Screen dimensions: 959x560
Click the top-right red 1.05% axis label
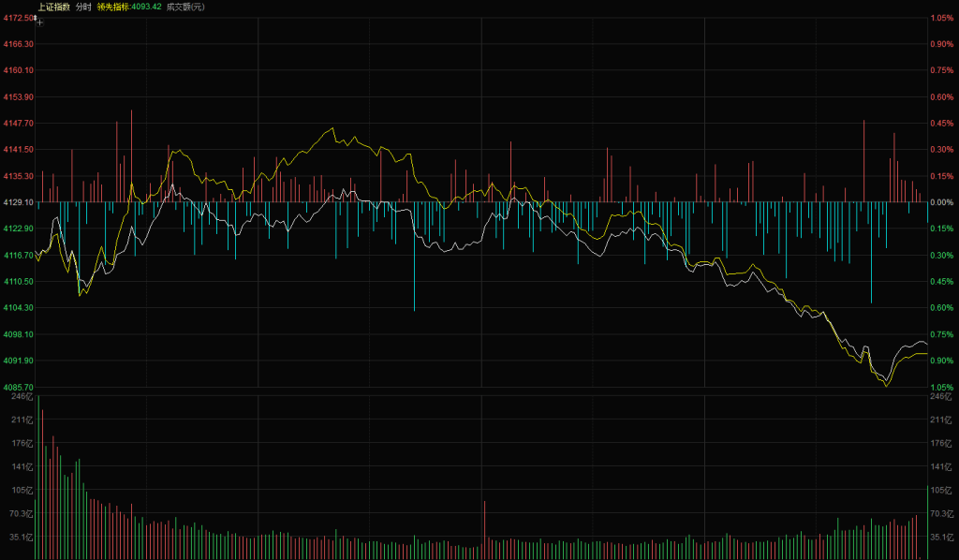(941, 18)
